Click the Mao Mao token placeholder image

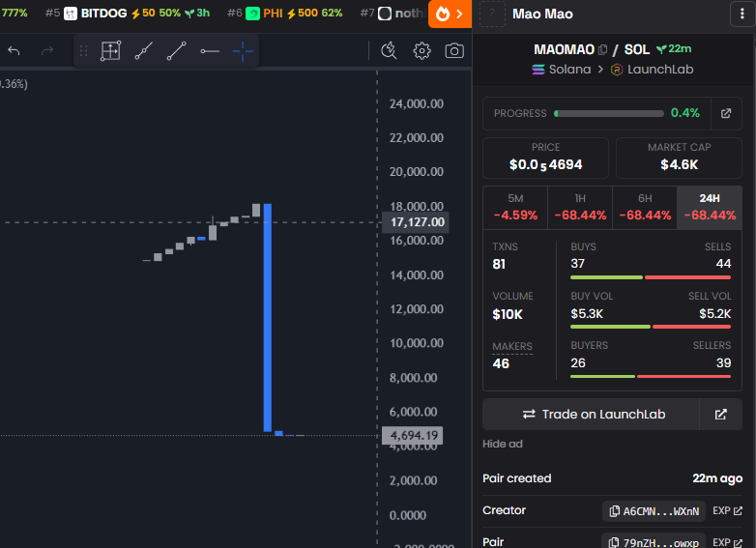(492, 14)
